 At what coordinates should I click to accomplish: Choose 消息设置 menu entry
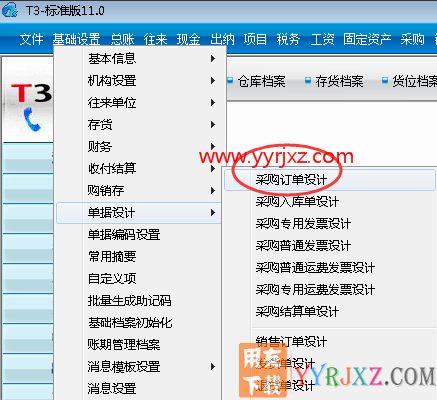(138, 389)
